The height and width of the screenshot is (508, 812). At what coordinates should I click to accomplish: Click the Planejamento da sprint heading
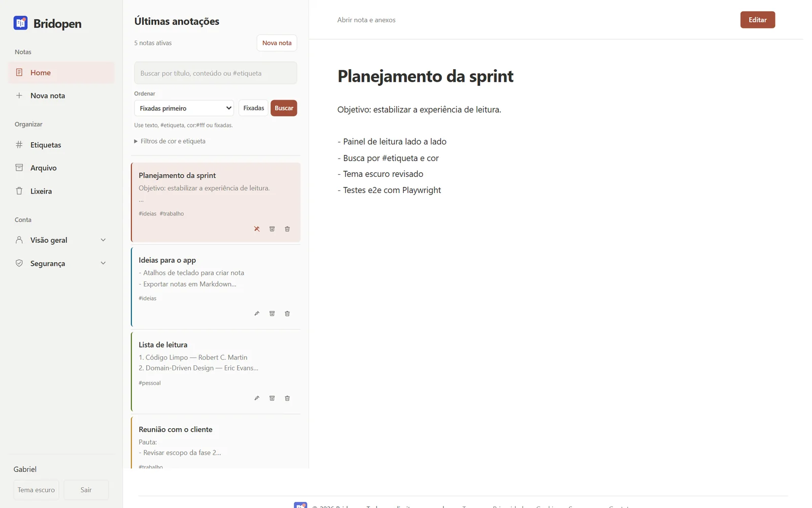click(x=425, y=76)
